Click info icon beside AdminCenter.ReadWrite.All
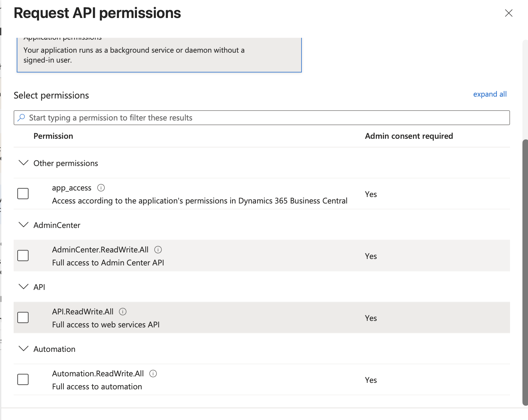528x420 pixels. pyautogui.click(x=158, y=250)
